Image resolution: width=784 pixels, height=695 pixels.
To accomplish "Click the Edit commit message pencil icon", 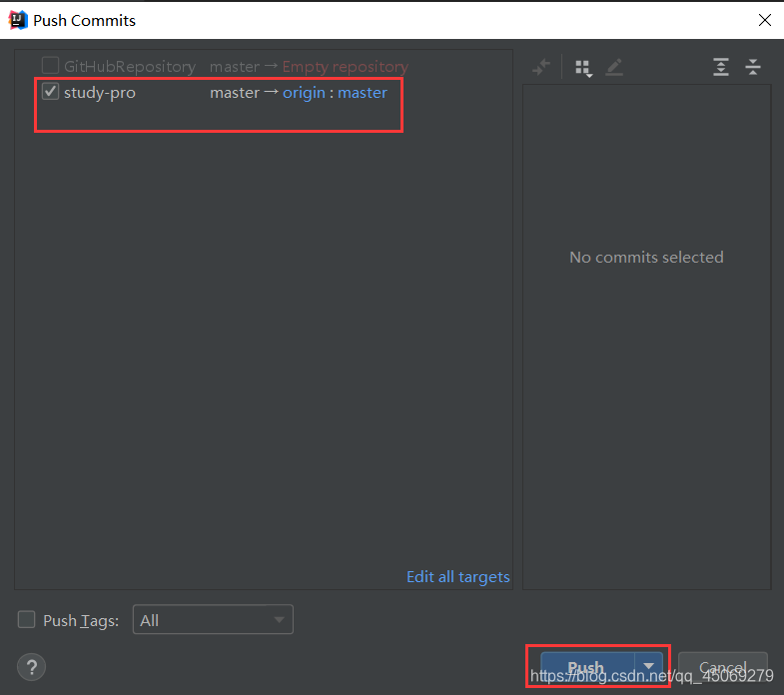I will tap(614, 67).
